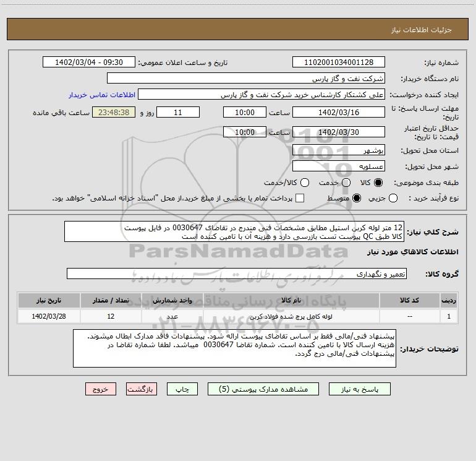Click the buyer notes text area
476x461 pixels.
pos(234,348)
